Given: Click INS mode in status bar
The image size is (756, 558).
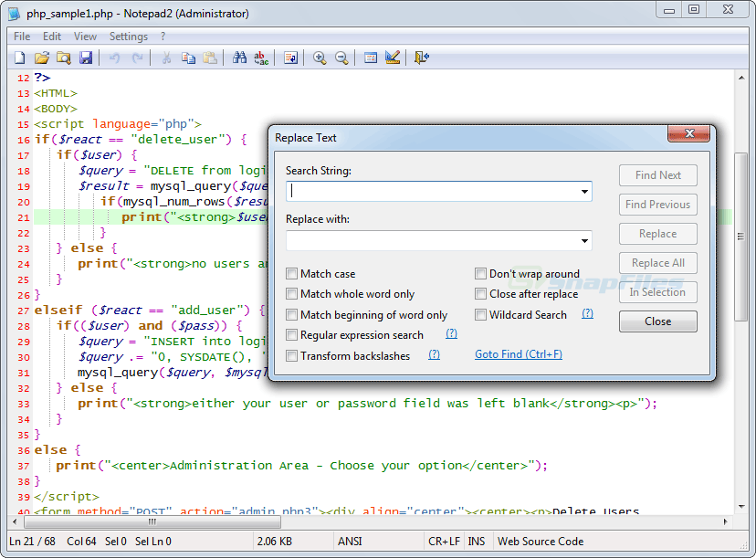Looking at the screenshot, I should (x=477, y=542).
